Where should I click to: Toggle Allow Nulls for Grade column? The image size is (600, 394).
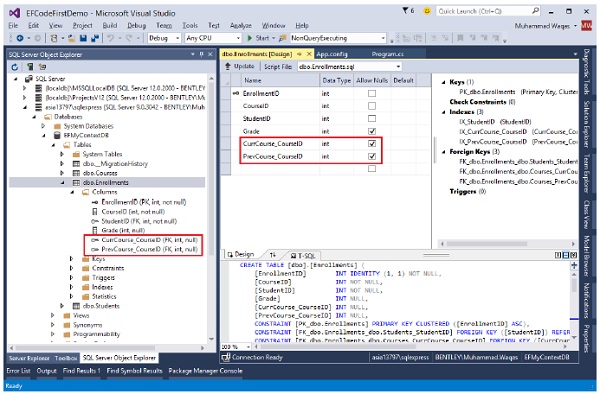click(x=372, y=131)
